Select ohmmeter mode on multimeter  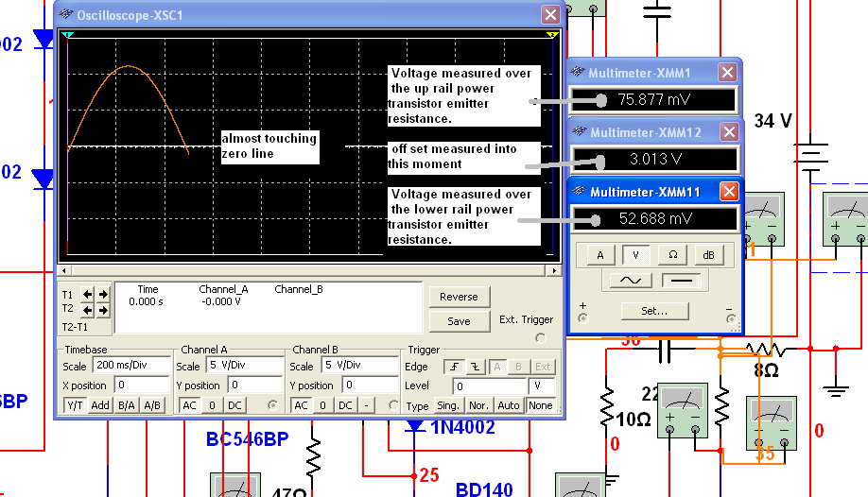(672, 255)
